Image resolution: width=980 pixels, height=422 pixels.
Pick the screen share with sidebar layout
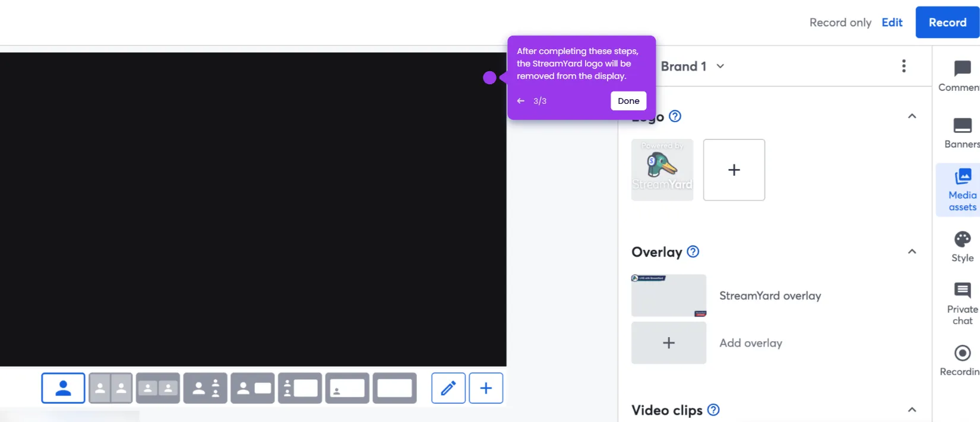pyautogui.click(x=300, y=388)
